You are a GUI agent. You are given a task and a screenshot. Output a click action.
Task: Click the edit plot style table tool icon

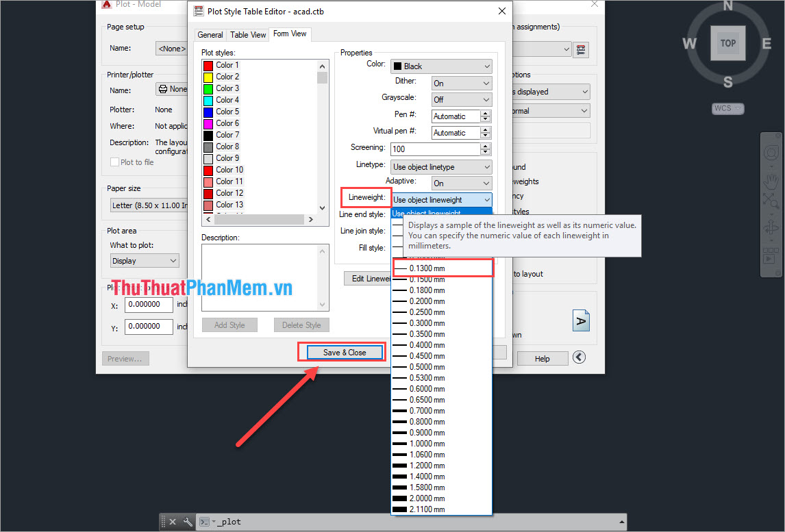click(581, 49)
